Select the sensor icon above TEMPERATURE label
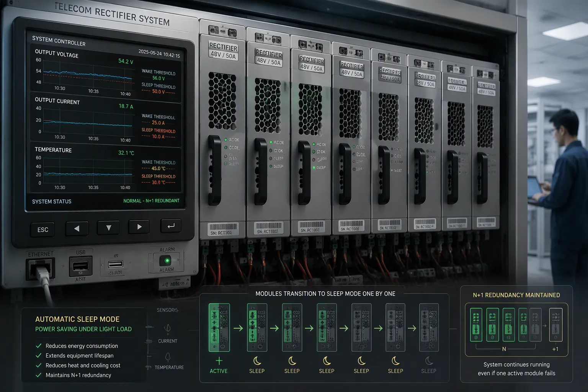The width and height of the screenshot is (588, 392). pyautogui.click(x=168, y=357)
